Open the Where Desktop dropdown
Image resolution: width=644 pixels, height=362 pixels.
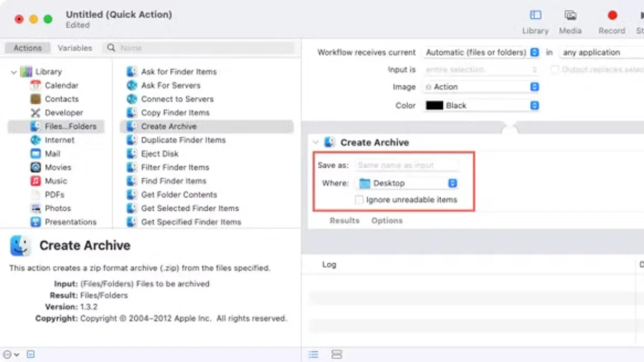click(407, 183)
